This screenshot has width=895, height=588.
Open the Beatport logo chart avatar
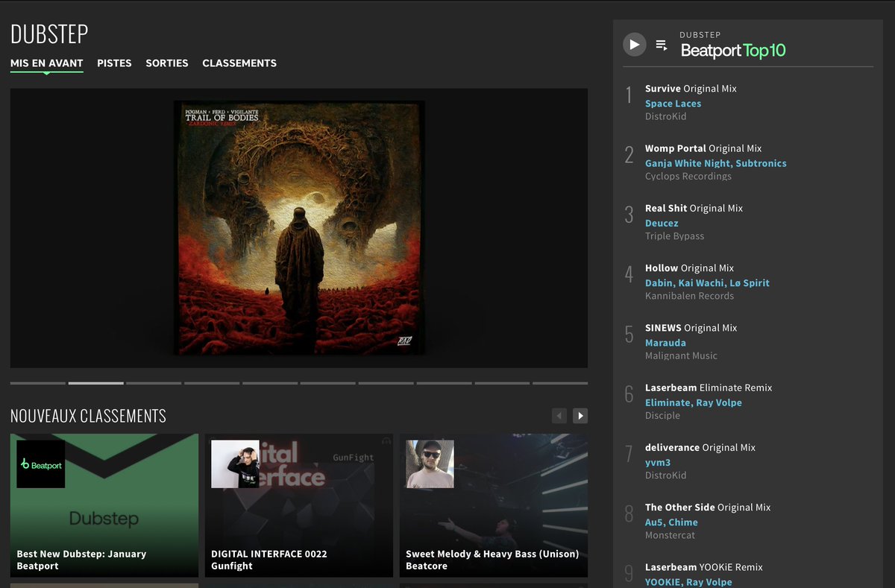(x=41, y=464)
